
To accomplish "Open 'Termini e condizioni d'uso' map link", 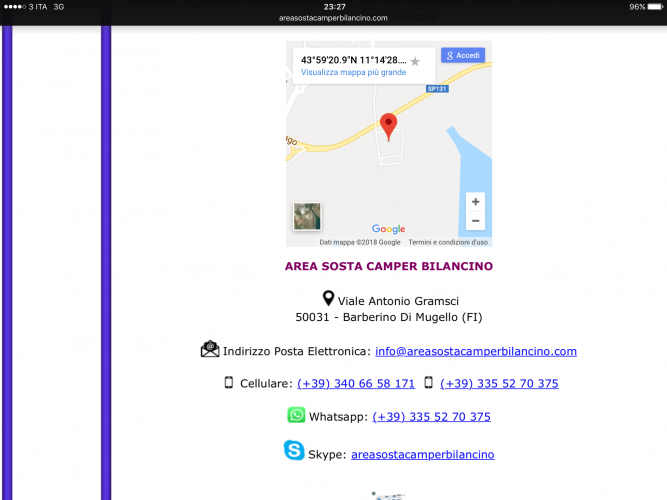I will (x=448, y=242).
